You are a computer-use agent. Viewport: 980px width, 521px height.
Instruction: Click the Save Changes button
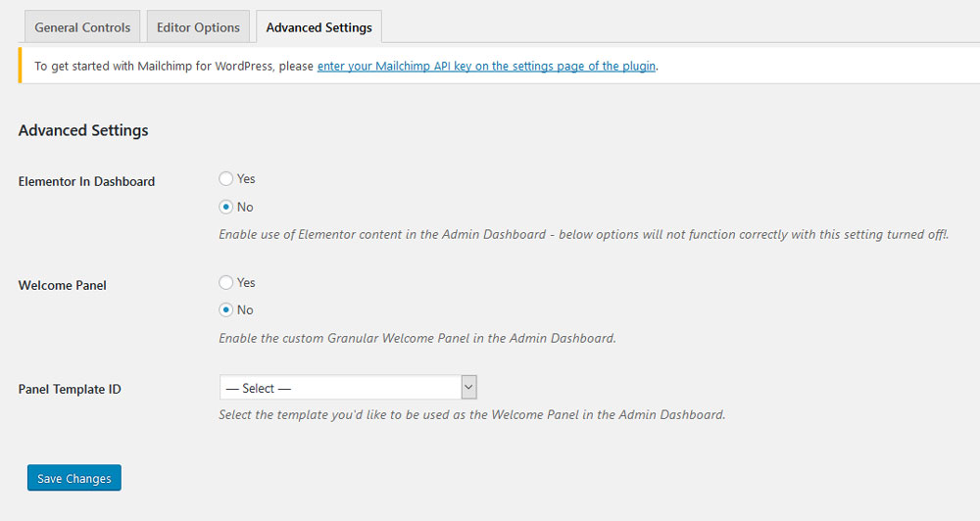(x=74, y=478)
